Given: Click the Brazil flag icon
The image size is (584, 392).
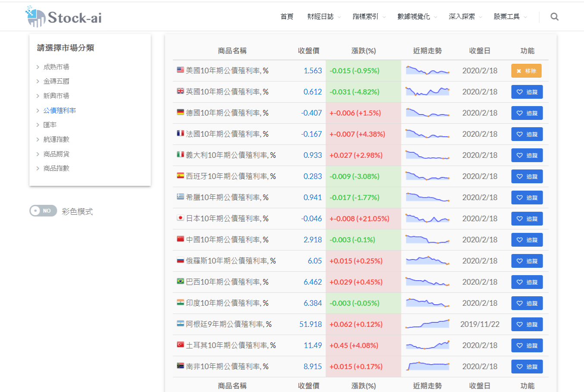Looking at the screenshot, I should coord(180,281).
